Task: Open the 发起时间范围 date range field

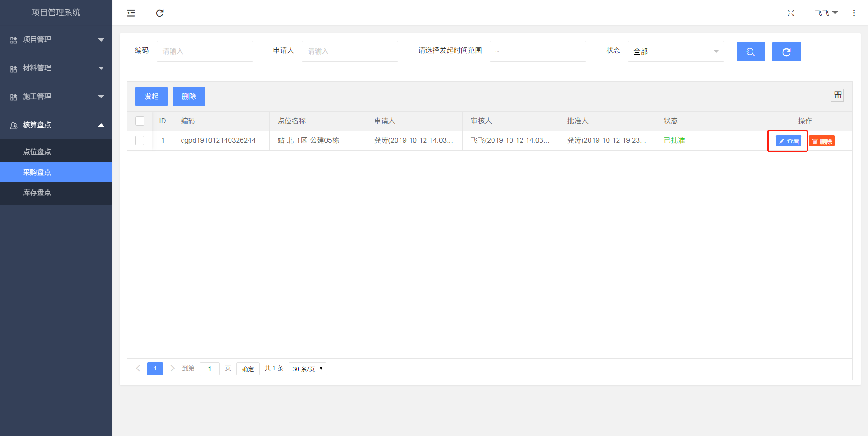Action: (538, 51)
